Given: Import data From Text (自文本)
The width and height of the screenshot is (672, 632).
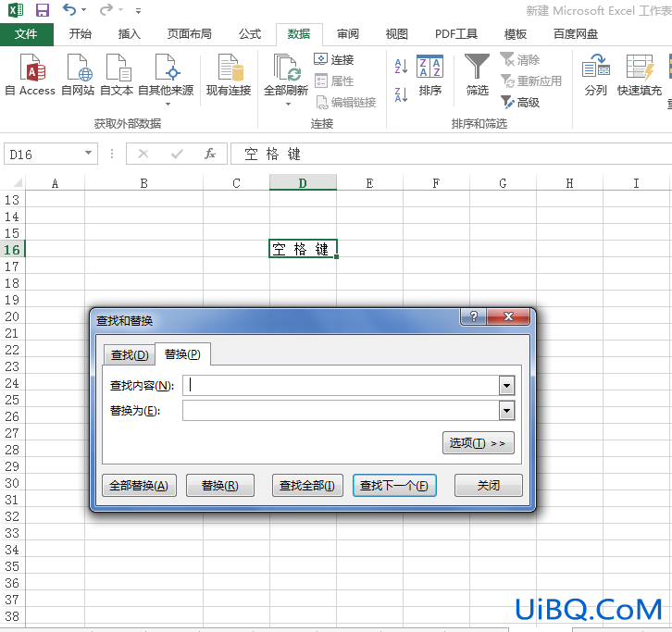Looking at the screenshot, I should point(117,75).
